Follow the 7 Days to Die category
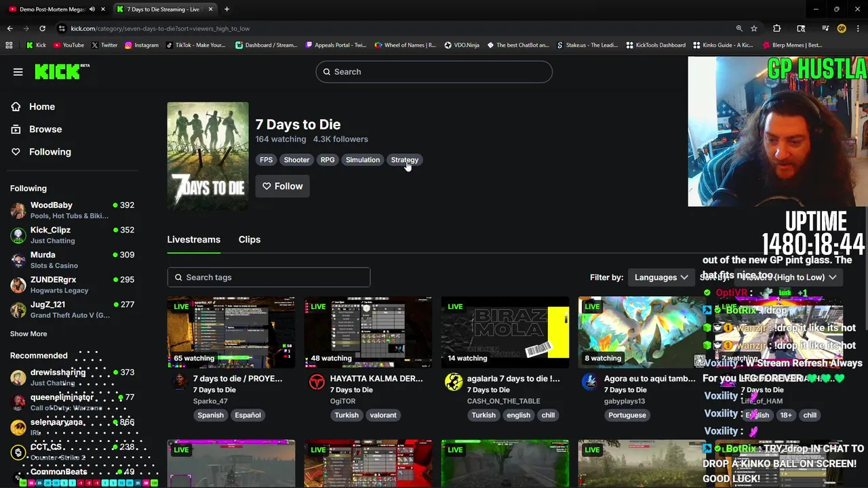868x488 pixels. pos(282,186)
